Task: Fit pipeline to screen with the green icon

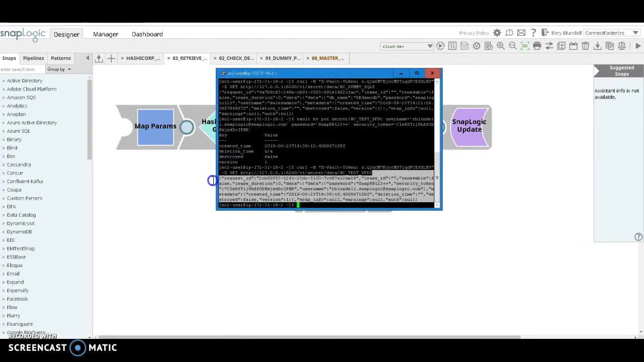Action: 525,46
